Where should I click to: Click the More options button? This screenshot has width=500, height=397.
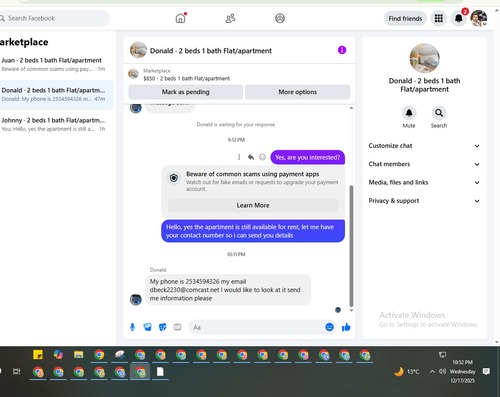coord(298,92)
